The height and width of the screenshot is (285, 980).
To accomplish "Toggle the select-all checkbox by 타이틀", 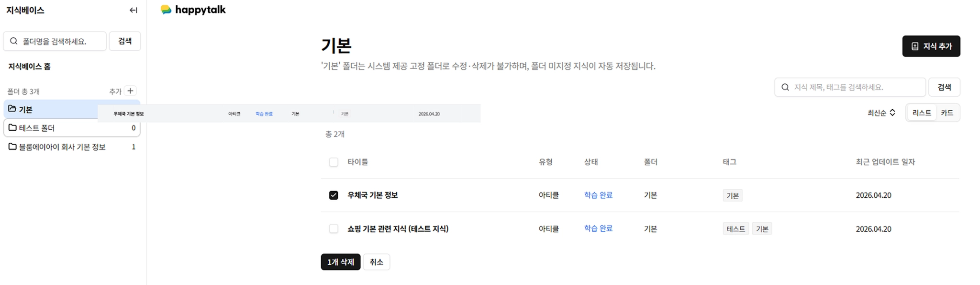I will coord(334,162).
